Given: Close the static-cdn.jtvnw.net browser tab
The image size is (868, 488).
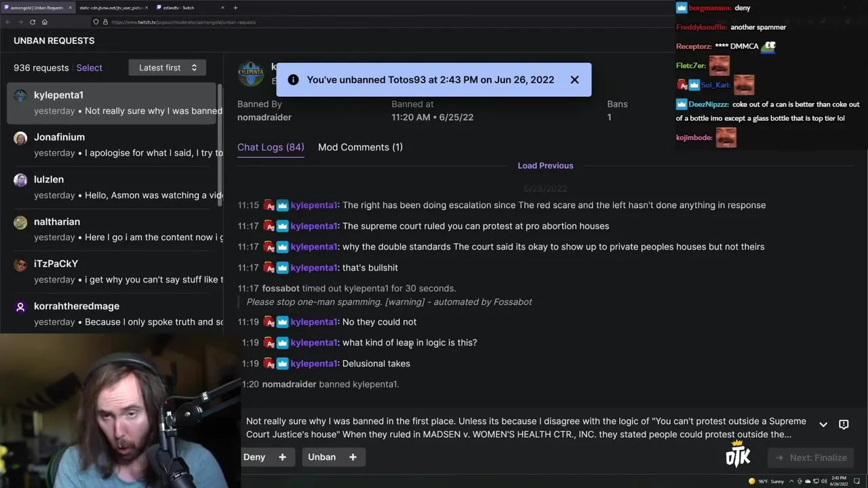Looking at the screenshot, I should click(147, 7).
